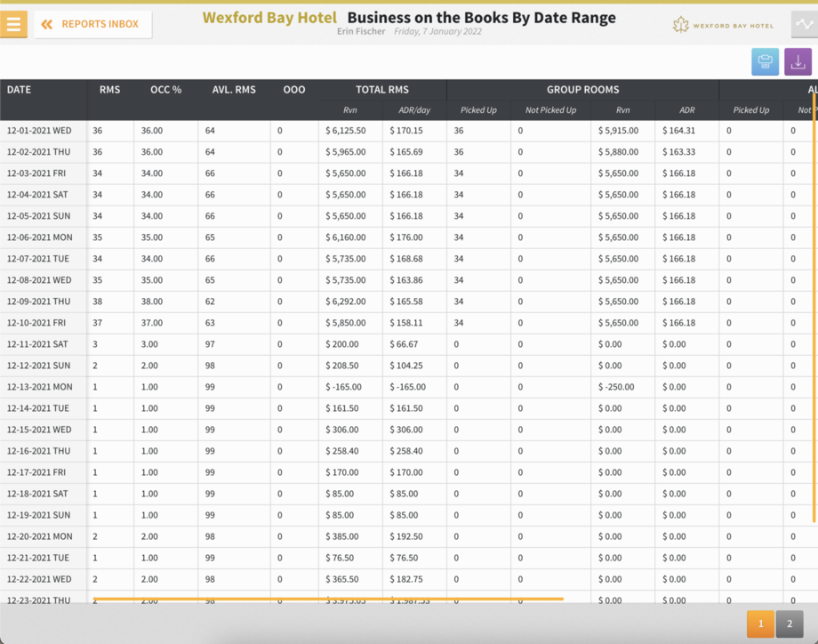The height and width of the screenshot is (644, 818).
Task: Click available rooms value 97
Action: click(210, 344)
